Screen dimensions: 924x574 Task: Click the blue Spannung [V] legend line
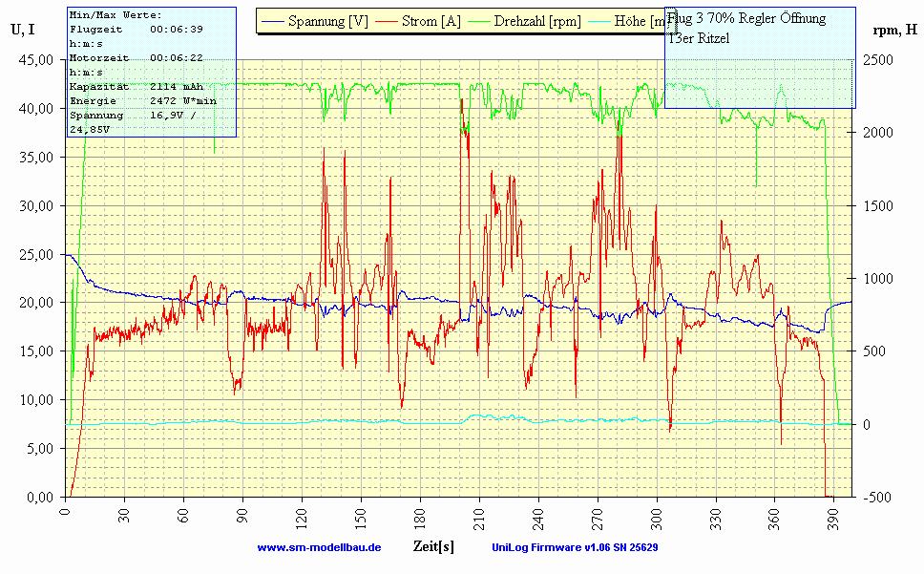(277, 21)
